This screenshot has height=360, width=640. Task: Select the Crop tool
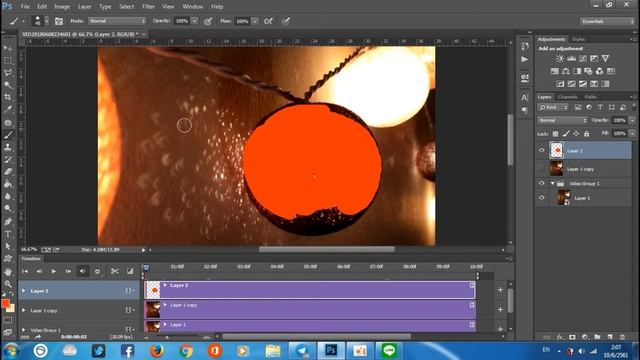[x=8, y=97]
